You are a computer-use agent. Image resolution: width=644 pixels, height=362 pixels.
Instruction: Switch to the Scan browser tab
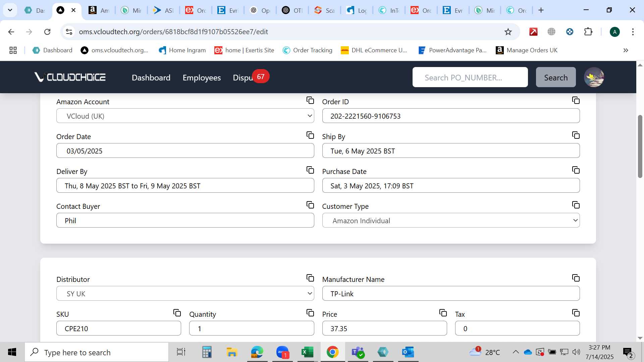pyautogui.click(x=324, y=10)
